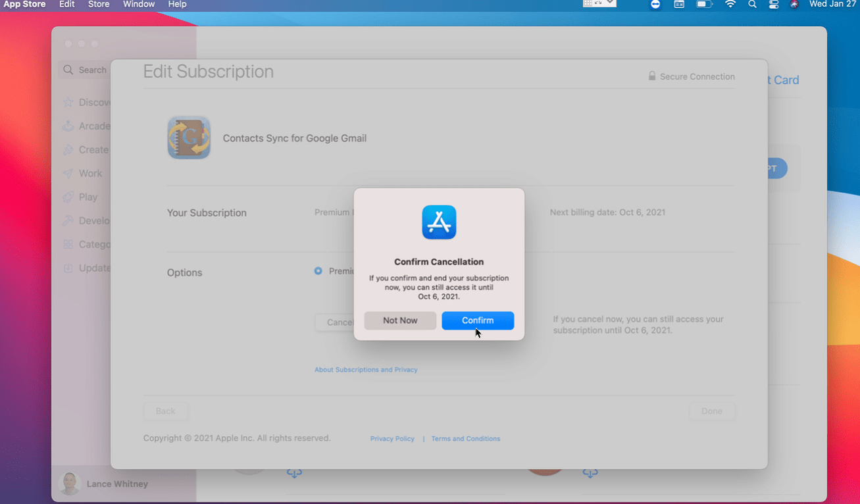Open the Store menu
The height and width of the screenshot is (504, 860).
pyautogui.click(x=99, y=5)
